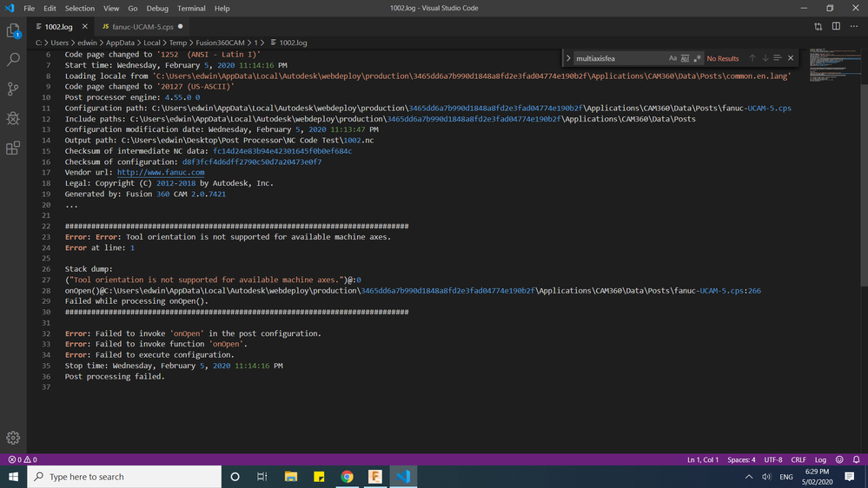Click the find input containing multiaxisfea
The height and width of the screenshot is (488, 868).
[x=619, y=58]
